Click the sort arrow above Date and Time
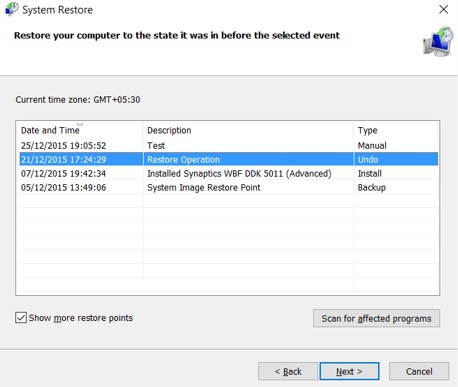The image size is (458, 387). click(80, 124)
